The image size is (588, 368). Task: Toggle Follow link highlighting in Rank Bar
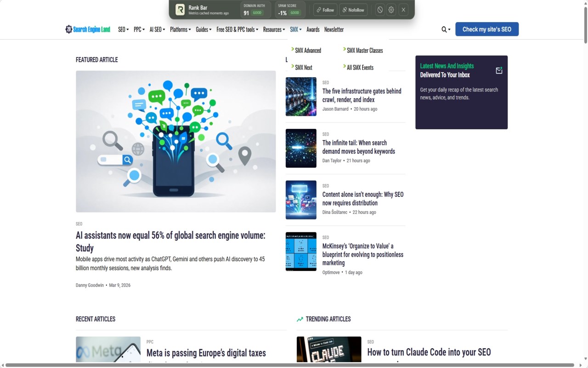pos(325,10)
